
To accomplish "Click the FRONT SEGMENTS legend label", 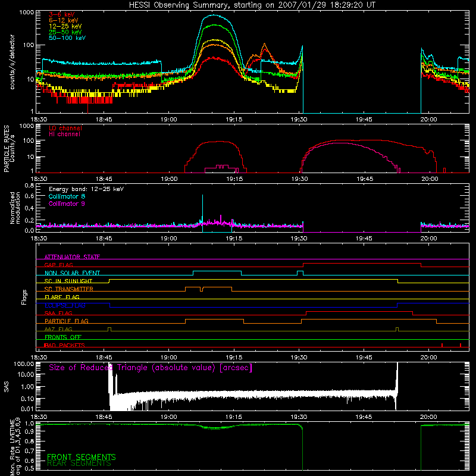I will pos(82,457).
